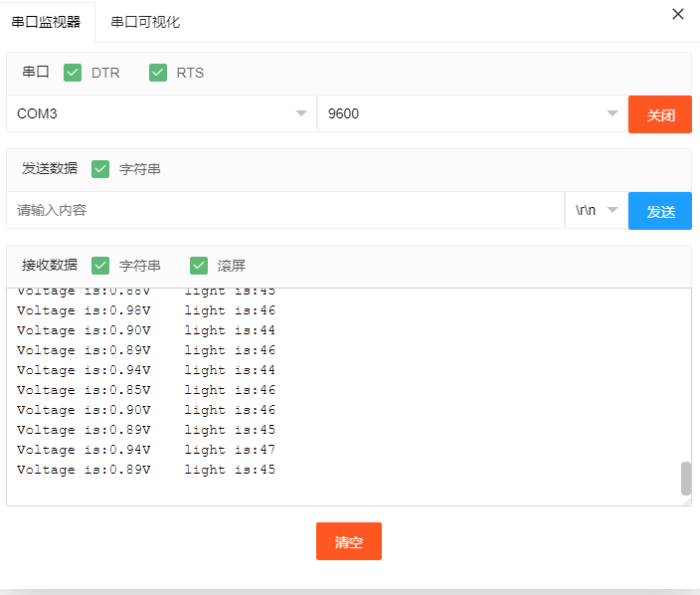
Task: Switch to the 串口可视化 tab
Action: click(145, 22)
